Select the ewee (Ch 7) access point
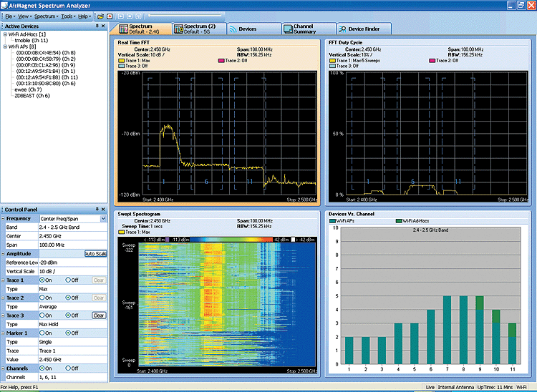 (x=28, y=89)
